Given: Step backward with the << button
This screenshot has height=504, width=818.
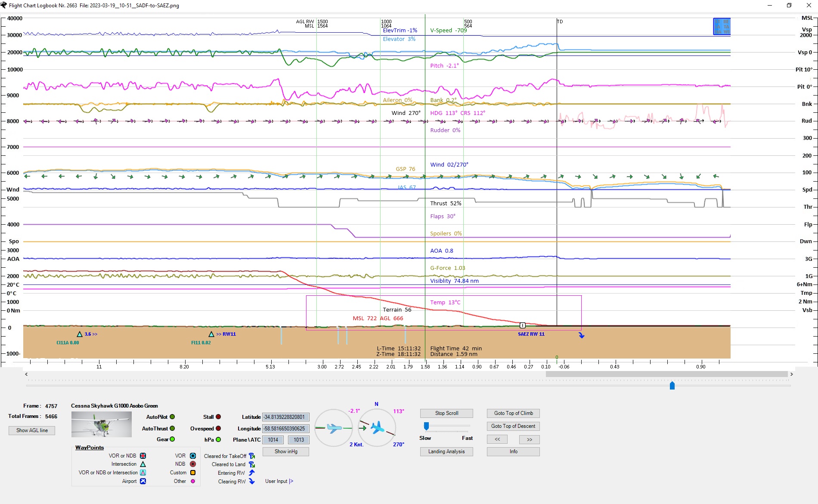Looking at the screenshot, I should coord(497,439).
